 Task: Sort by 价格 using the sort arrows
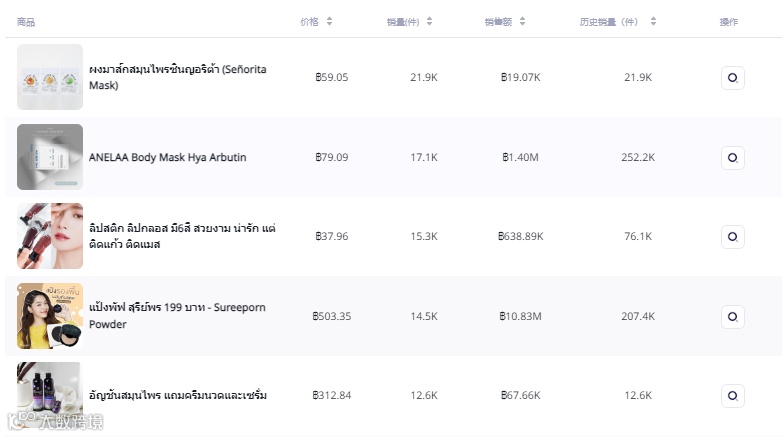click(x=329, y=21)
